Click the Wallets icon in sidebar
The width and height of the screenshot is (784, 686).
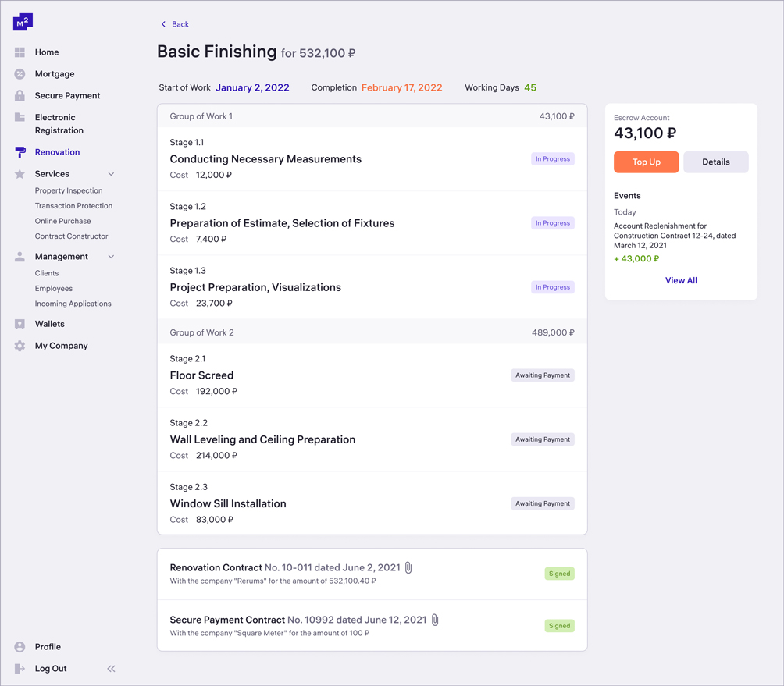[20, 324]
